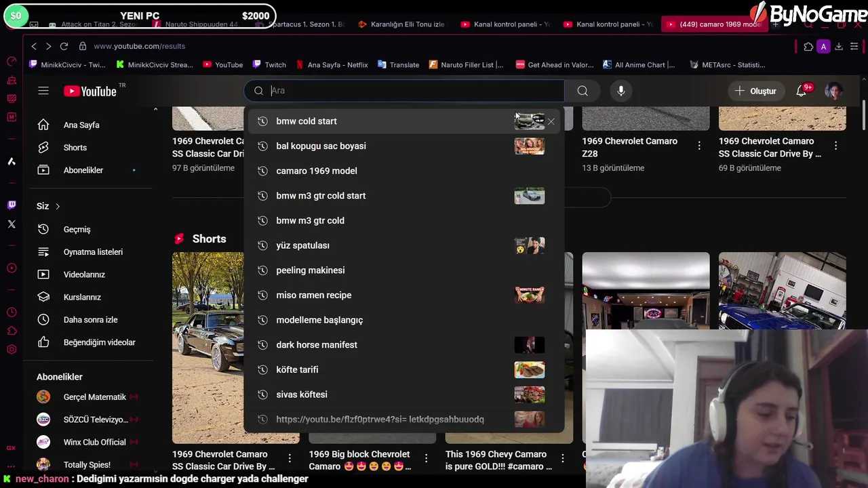This screenshot has height=488, width=868.
Task: Switch to the 'Karanlığın Elli Tonu izle' tab
Action: click(401, 24)
